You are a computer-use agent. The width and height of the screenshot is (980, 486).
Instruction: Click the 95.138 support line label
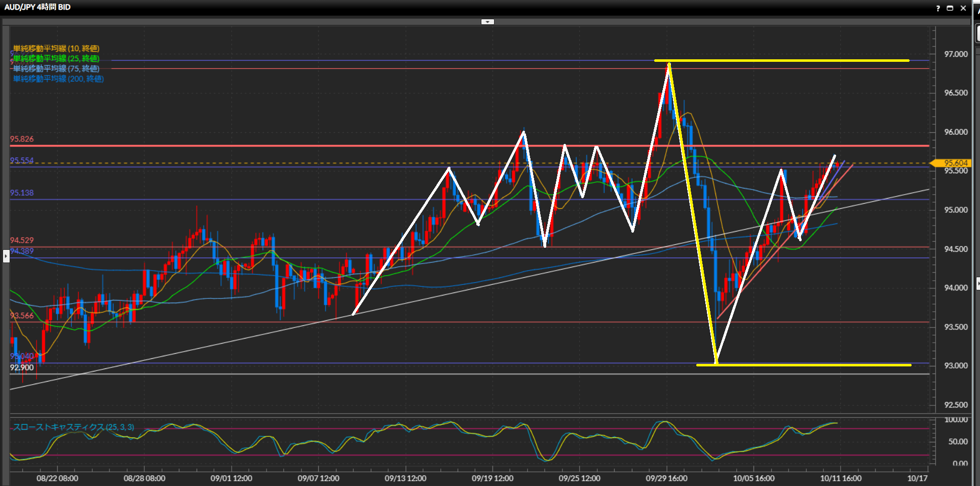click(x=22, y=193)
